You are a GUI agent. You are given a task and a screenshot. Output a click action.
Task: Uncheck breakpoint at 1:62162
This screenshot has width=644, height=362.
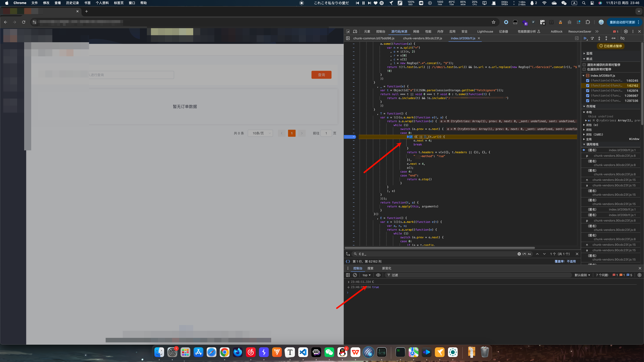coord(588,85)
